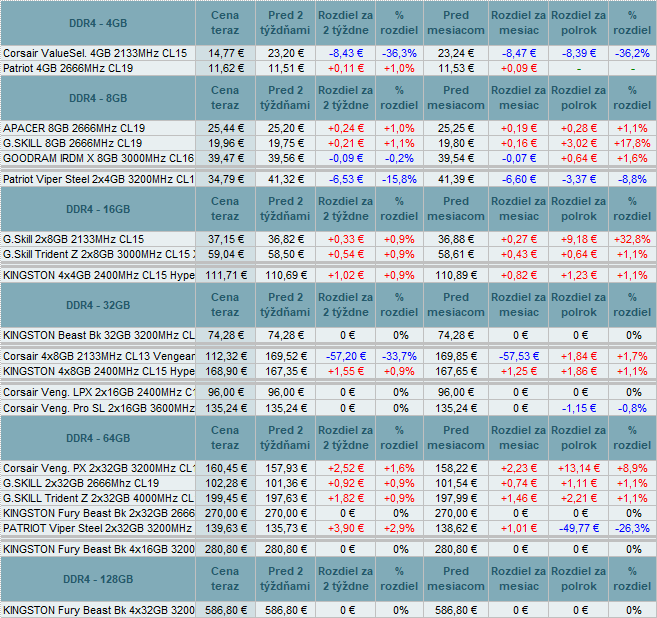
Task: Select the 160,45 € current price cell
Action: coord(225,468)
